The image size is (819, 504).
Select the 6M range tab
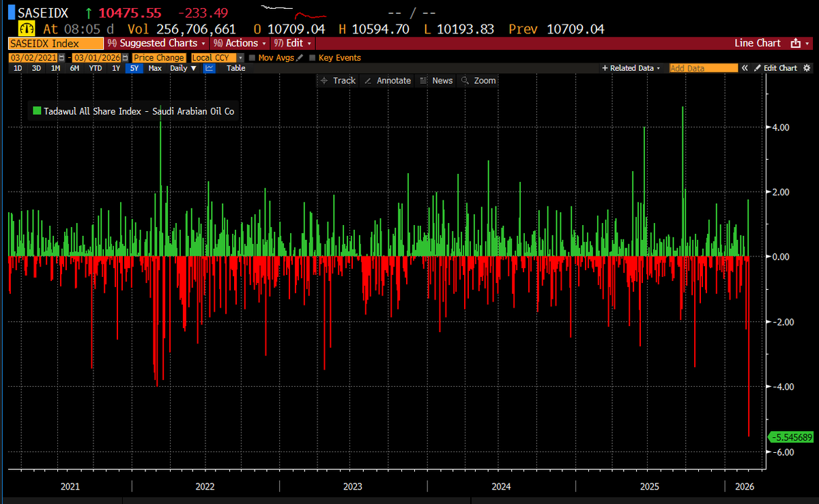coord(74,68)
